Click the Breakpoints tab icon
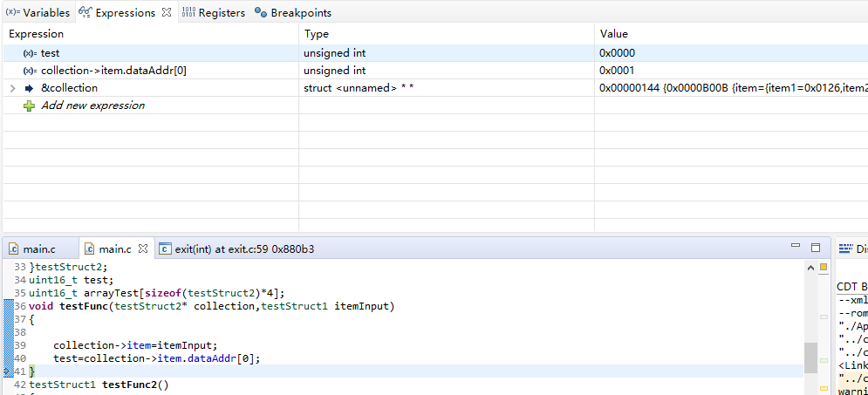 coord(261,12)
